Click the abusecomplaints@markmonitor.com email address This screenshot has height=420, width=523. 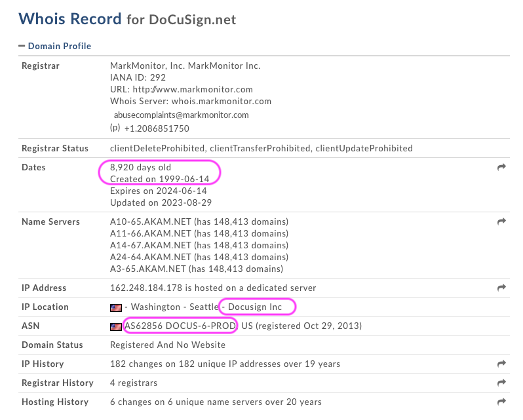(181, 115)
